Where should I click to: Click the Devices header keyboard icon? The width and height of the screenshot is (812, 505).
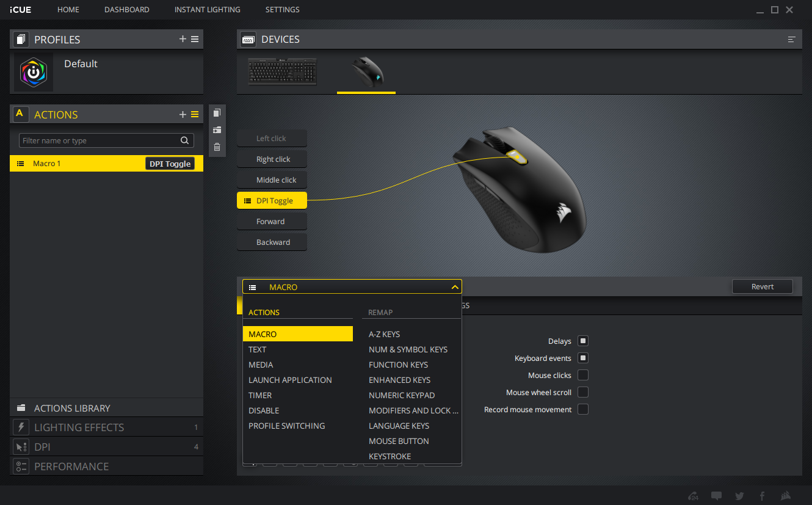(x=248, y=39)
